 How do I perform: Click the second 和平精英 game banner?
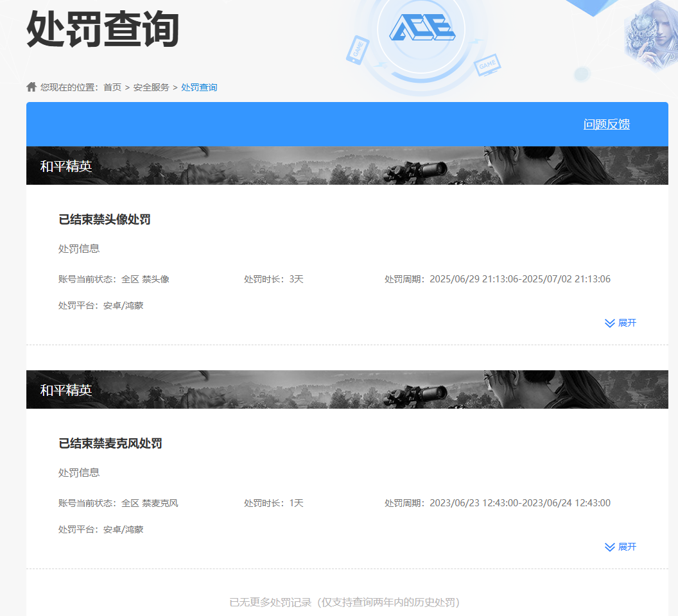[347, 389]
